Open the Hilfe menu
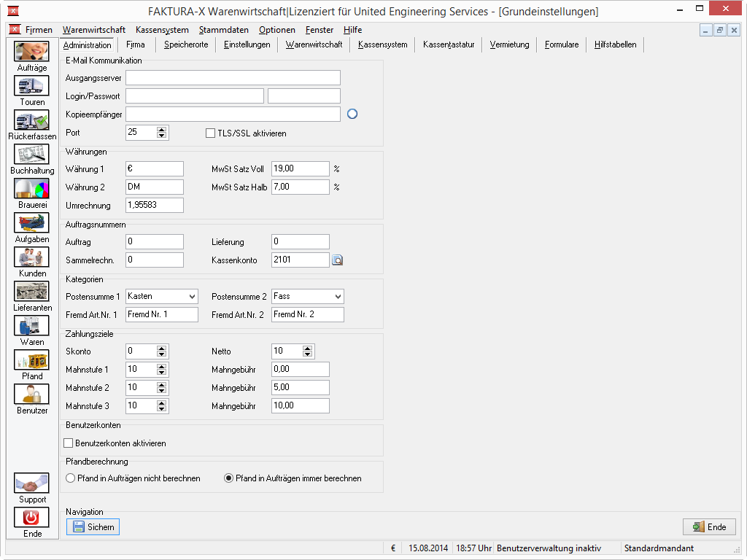This screenshot has width=747, height=560. click(x=352, y=30)
